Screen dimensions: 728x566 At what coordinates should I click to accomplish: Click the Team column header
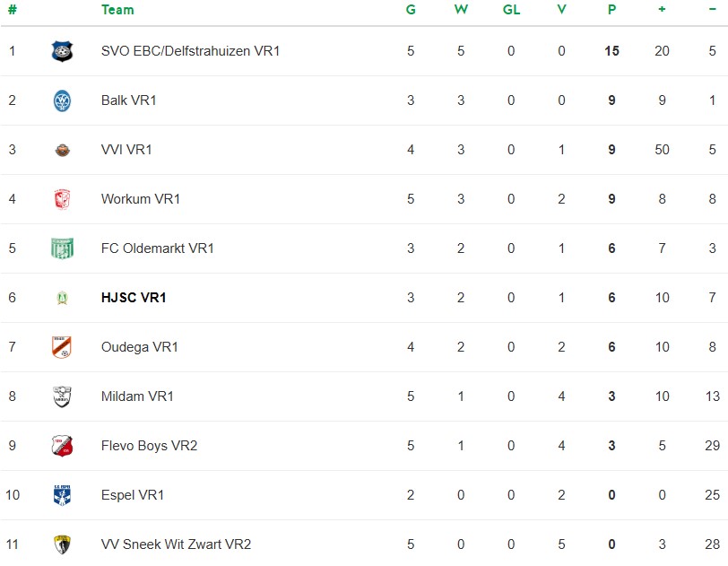click(117, 10)
